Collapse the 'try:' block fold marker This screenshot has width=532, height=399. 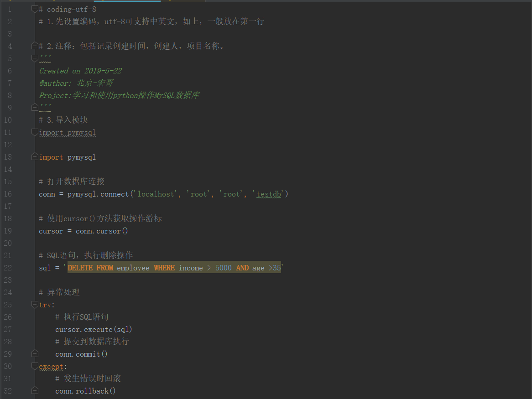tap(35, 305)
